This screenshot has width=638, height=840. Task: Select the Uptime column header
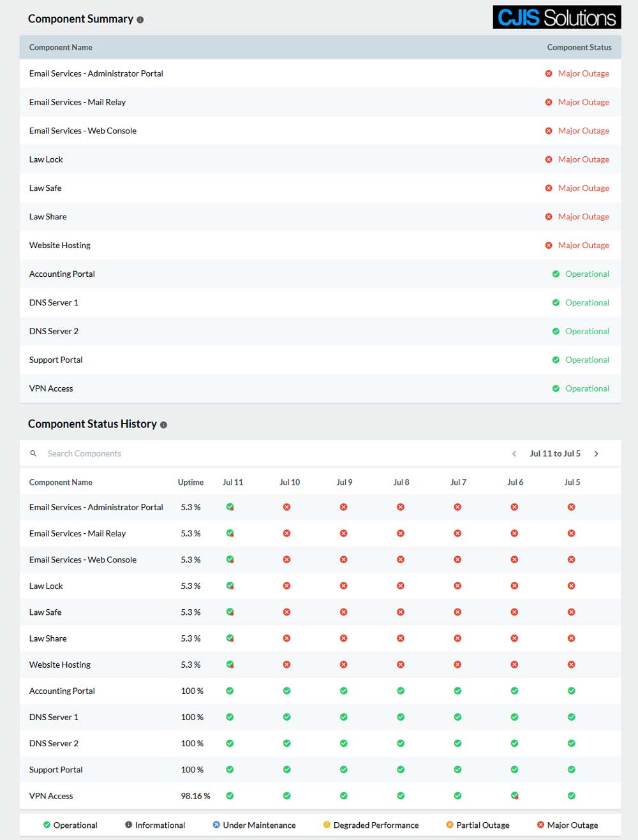click(190, 482)
